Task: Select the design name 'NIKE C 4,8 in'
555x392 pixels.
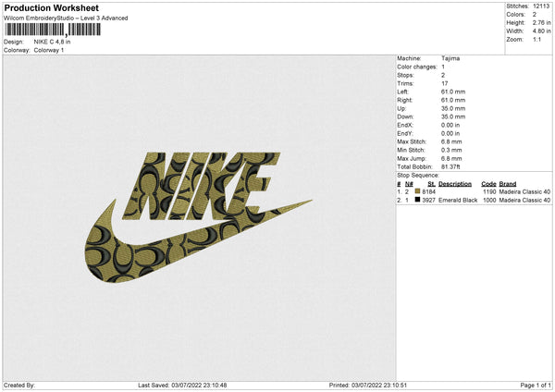Action: tap(52, 42)
